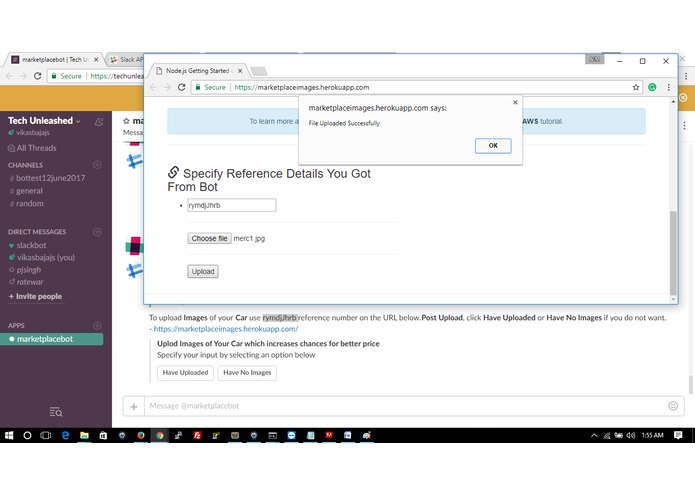Open Cortana search circle on taskbar

(27, 436)
